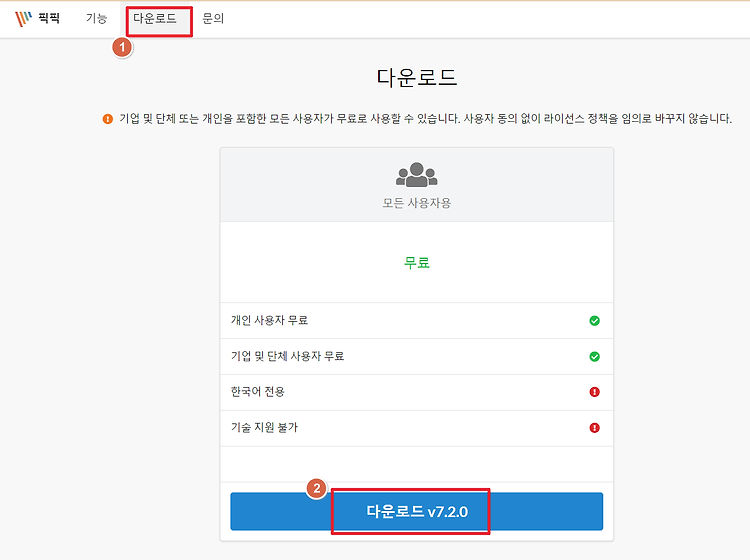This screenshot has height=560, width=750.
Task: Select the 기술 지원 불가 row text
Action: point(264,428)
